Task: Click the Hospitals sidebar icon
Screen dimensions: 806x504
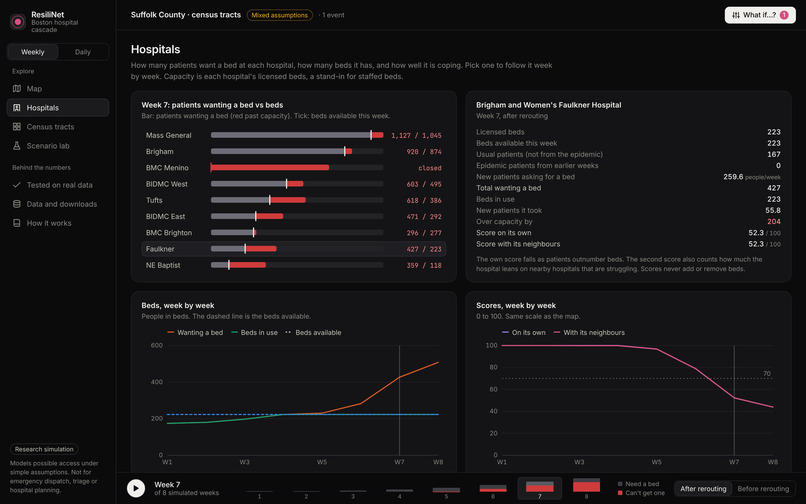Action: point(17,107)
